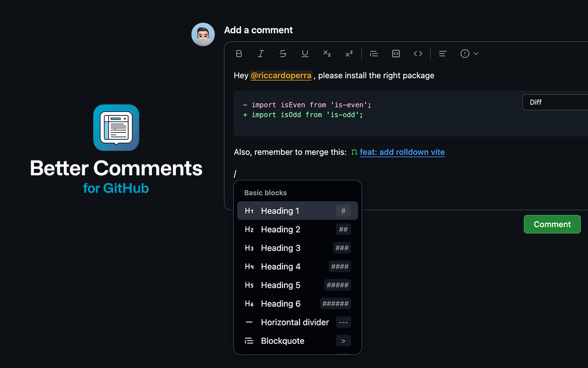Toggle subscript formatting
This screenshot has width=588, height=368.
(327, 54)
